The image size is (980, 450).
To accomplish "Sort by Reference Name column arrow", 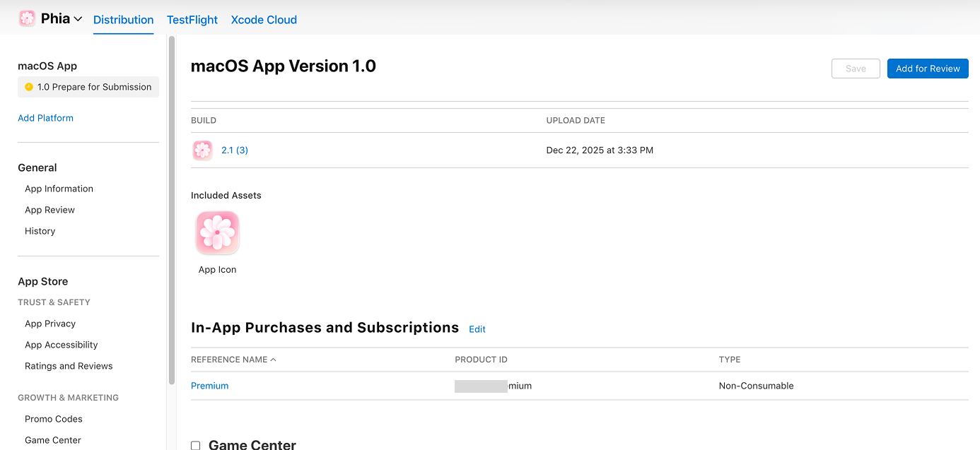I will tap(274, 360).
